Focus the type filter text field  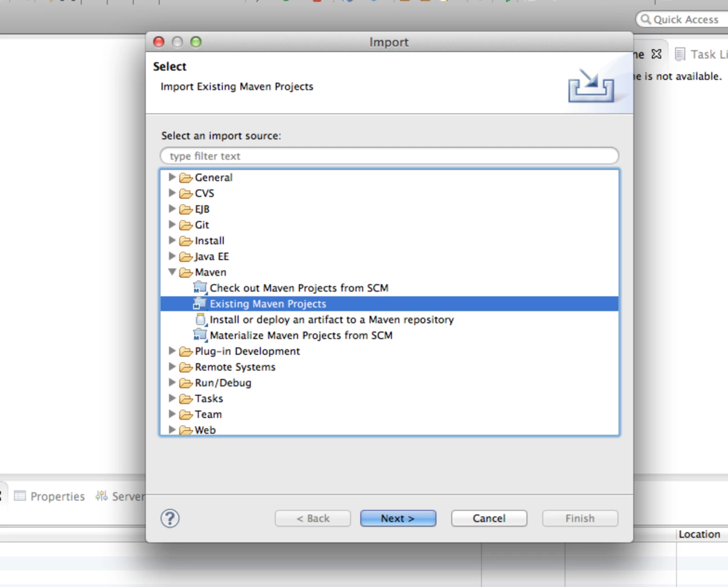[389, 156]
